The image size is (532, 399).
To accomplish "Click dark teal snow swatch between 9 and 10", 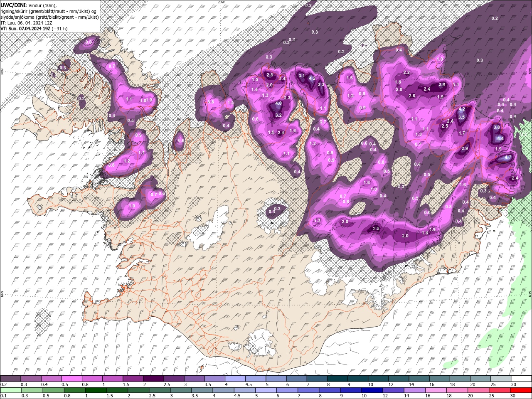I will (358, 379).
